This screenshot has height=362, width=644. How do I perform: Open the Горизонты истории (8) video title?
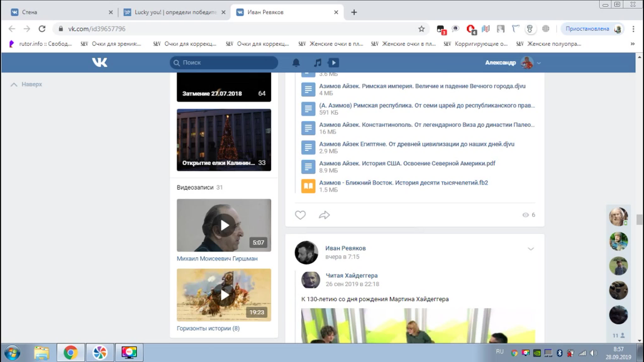pos(208,328)
